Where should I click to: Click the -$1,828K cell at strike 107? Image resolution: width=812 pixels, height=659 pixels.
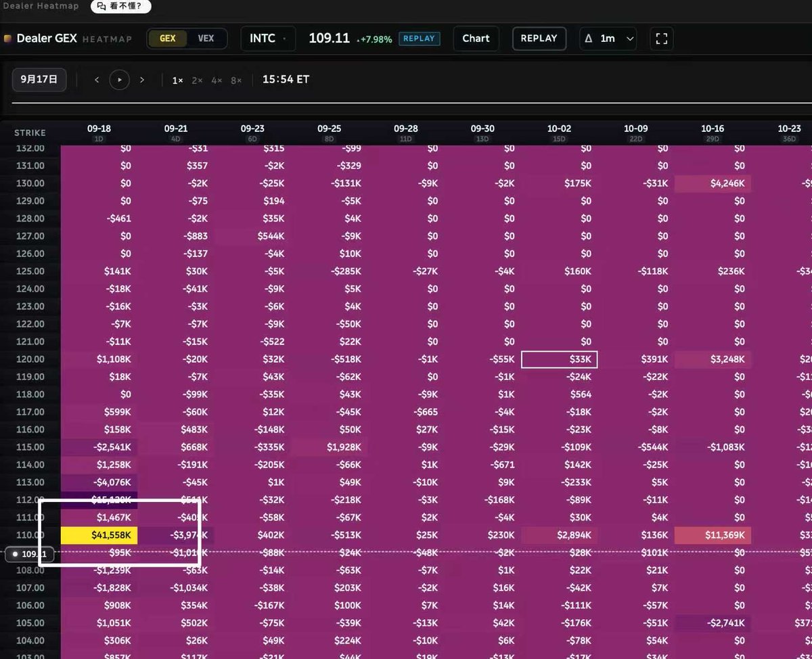tap(99, 588)
